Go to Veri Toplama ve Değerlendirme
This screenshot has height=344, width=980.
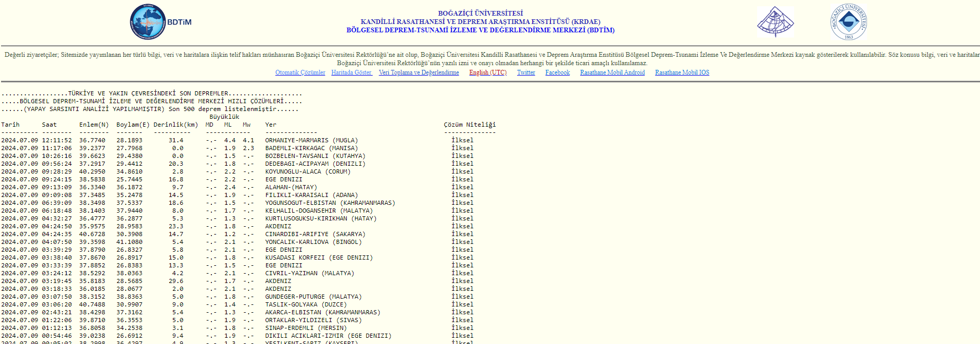coord(419,72)
